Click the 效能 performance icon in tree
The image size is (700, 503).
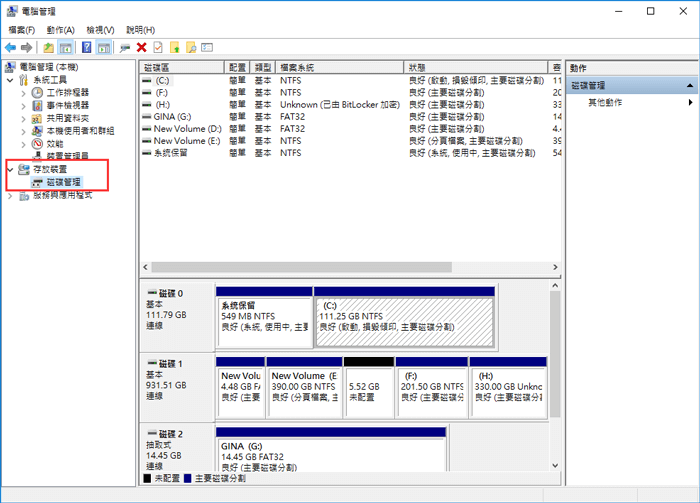pos(37,144)
